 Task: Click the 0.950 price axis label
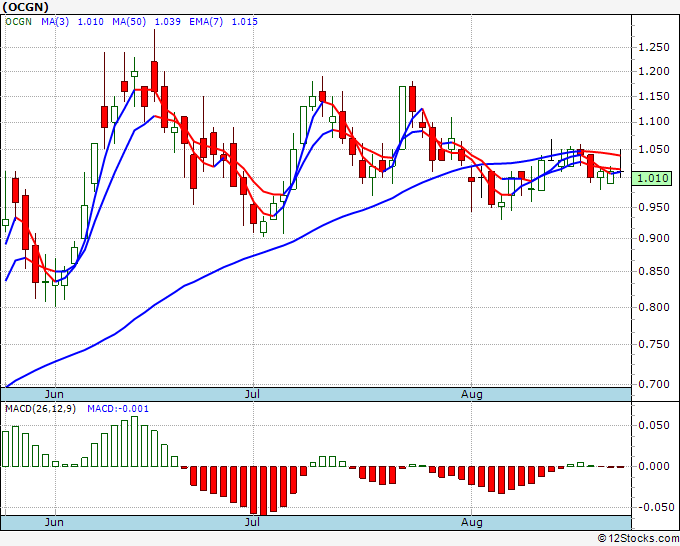click(654, 207)
